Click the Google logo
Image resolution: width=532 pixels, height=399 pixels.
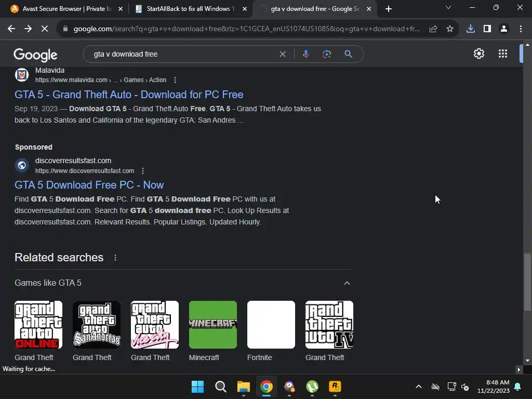click(35, 55)
